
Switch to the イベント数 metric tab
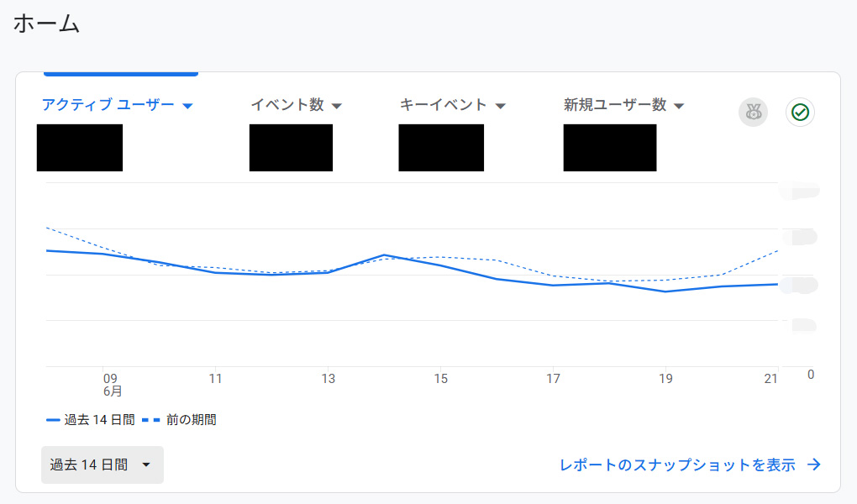point(287,104)
